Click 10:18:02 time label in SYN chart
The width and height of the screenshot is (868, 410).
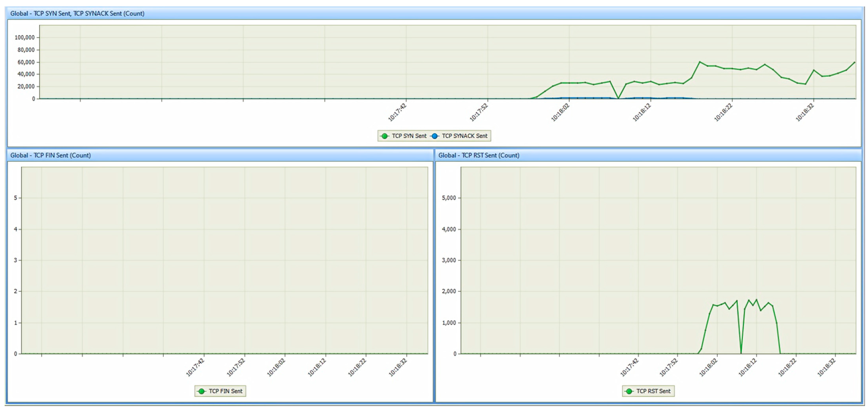[560, 113]
